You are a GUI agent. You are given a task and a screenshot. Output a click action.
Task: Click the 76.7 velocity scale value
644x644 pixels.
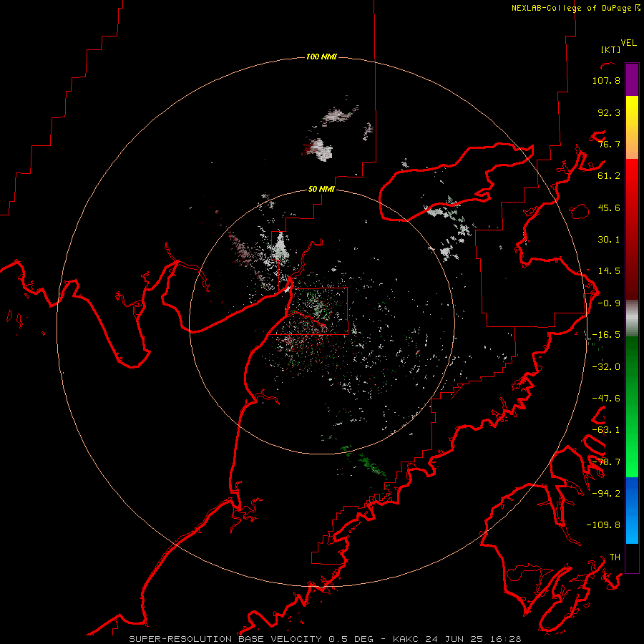point(609,144)
